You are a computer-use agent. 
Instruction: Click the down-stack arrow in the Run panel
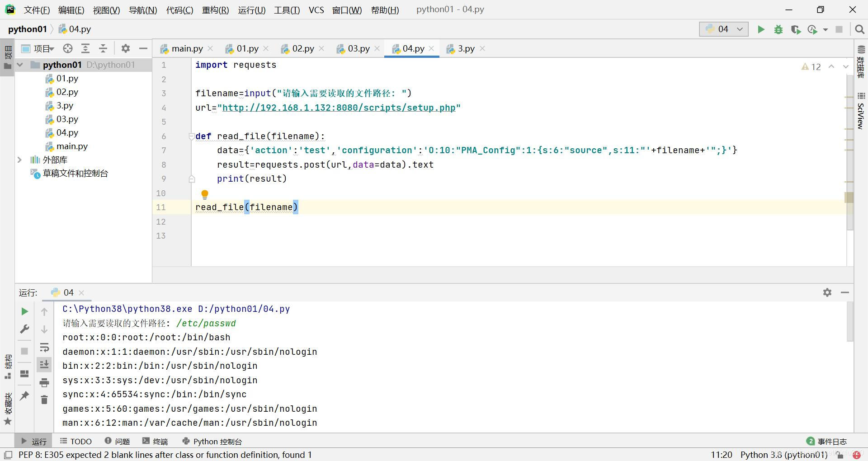(x=44, y=329)
